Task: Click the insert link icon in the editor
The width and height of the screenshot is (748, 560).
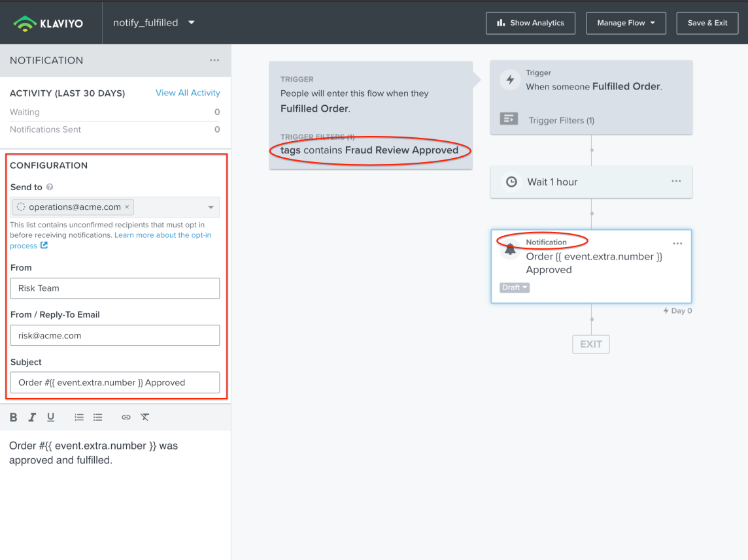Action: [126, 418]
